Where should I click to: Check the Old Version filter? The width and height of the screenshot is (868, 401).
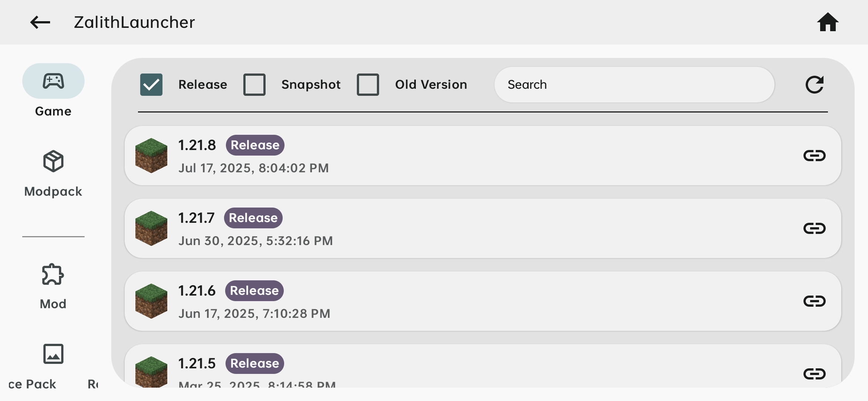[368, 84]
